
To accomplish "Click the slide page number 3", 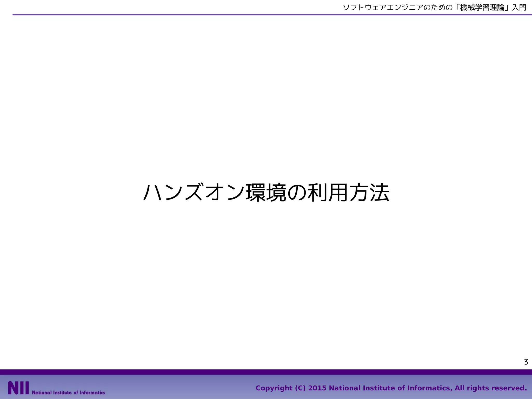I will (x=526, y=362).
